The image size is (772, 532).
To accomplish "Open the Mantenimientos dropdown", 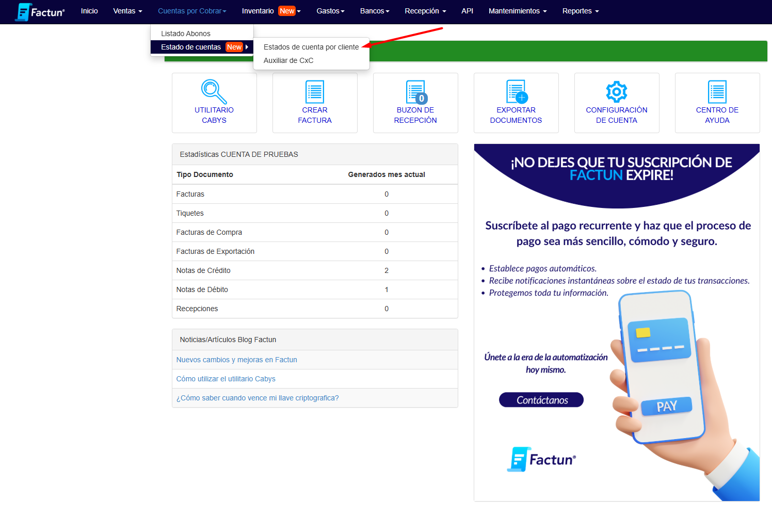I will point(518,11).
